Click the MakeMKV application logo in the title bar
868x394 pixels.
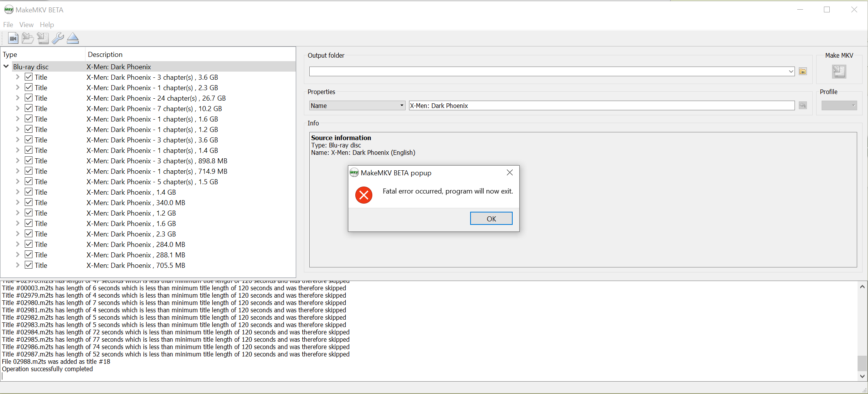point(9,10)
